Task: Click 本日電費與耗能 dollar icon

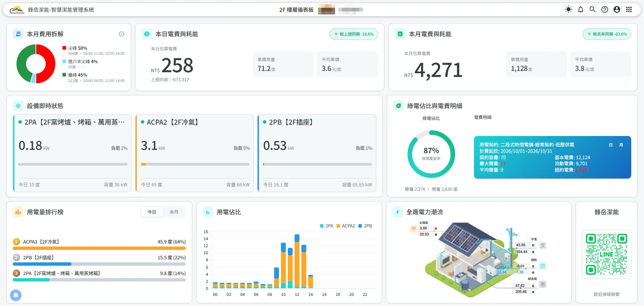Action: [147, 34]
